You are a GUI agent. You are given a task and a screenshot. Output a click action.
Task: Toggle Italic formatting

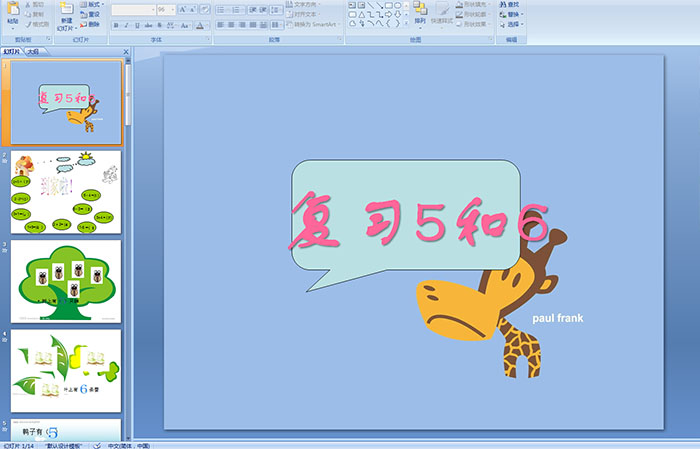126,25
